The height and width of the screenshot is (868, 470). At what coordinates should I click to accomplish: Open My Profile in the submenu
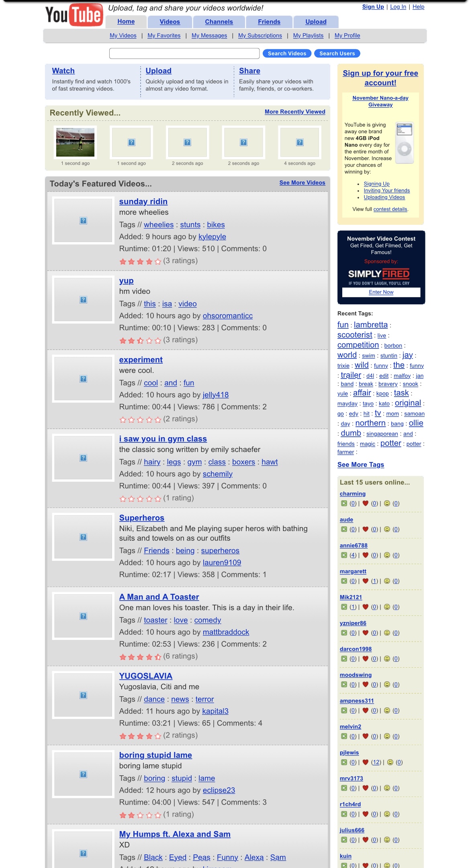coord(347,36)
